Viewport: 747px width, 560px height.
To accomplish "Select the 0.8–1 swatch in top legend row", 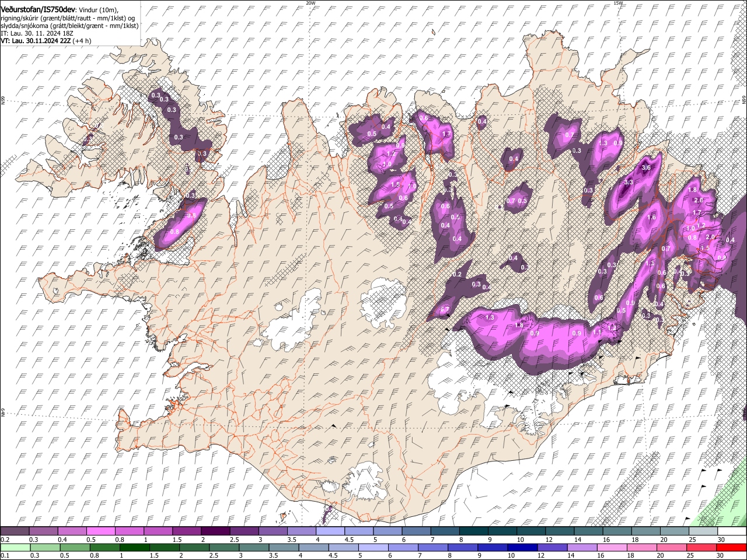I will [x=130, y=531].
